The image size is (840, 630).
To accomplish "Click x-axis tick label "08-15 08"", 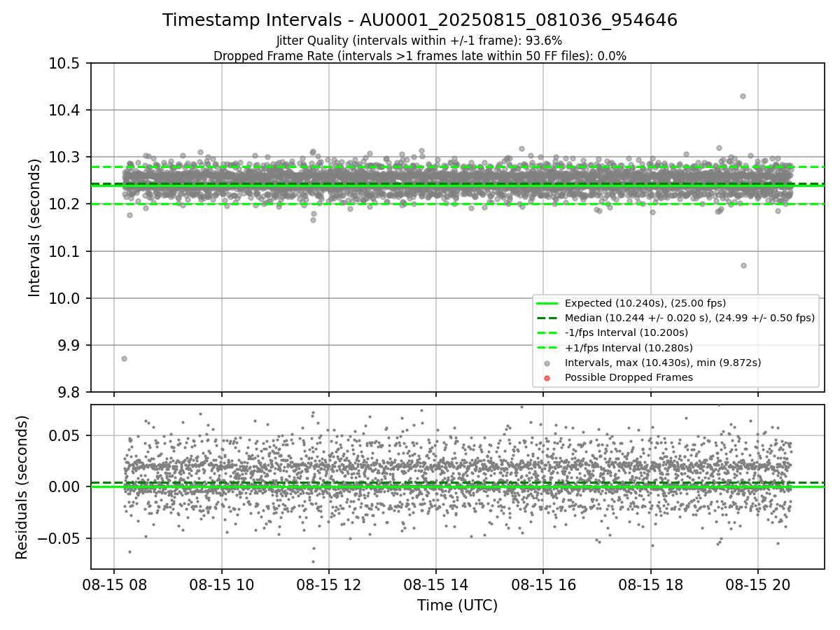I will click(x=114, y=584).
